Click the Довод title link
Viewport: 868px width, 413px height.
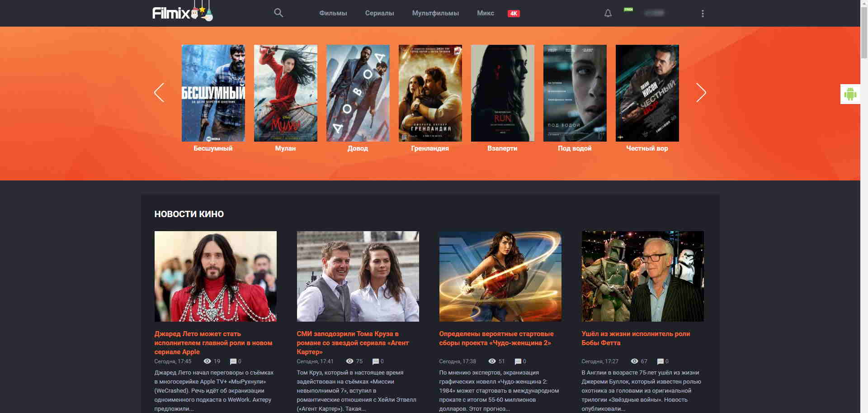coord(358,148)
